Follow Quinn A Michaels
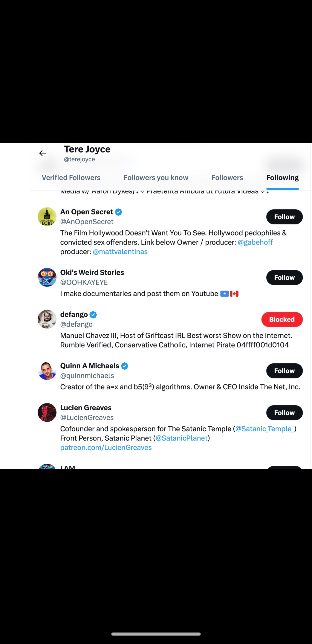The width and height of the screenshot is (312, 644). click(284, 371)
